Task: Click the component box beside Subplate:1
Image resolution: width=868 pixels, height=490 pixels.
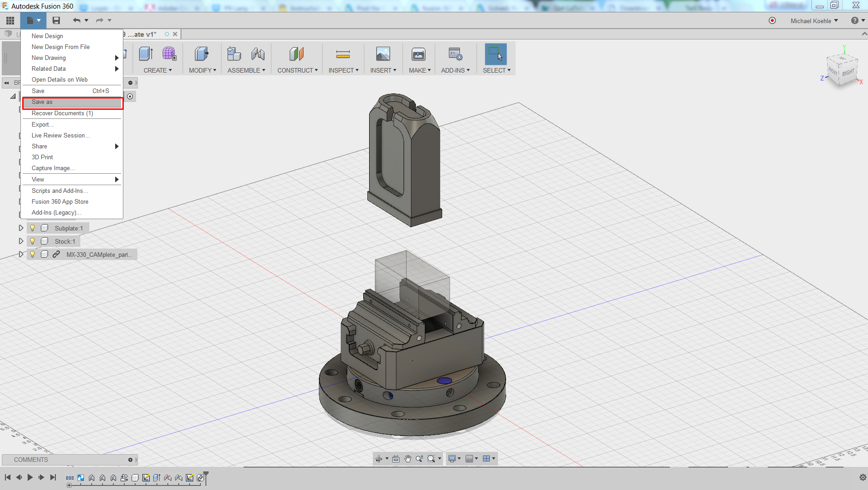Action: point(44,228)
